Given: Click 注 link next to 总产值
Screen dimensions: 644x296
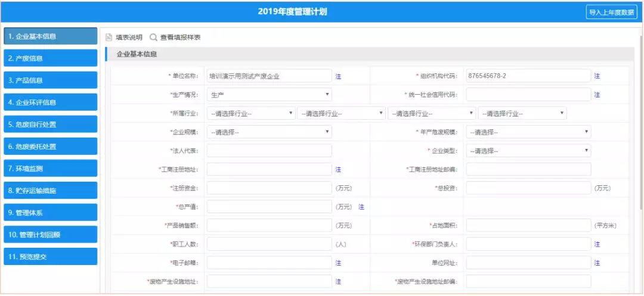Looking at the screenshot, I should tap(361, 207).
